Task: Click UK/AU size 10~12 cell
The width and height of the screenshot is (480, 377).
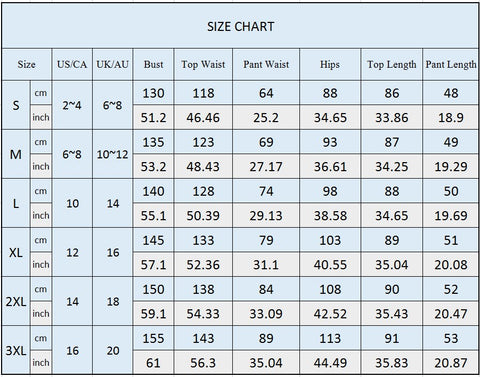Action: (x=112, y=154)
